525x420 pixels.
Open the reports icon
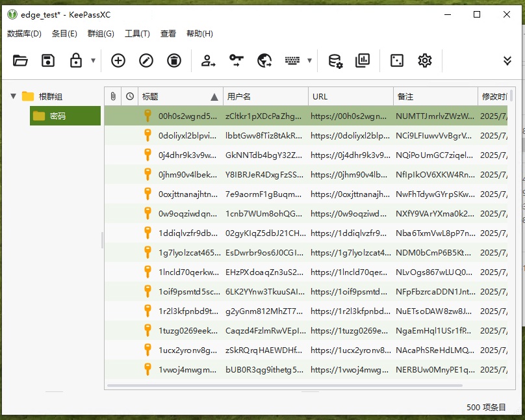363,60
